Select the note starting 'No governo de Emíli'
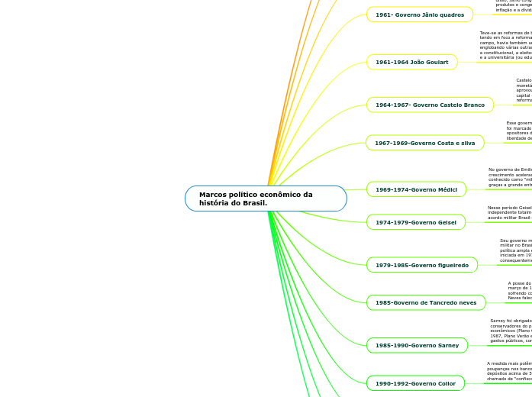This screenshot has width=532, height=397. pos(510,176)
